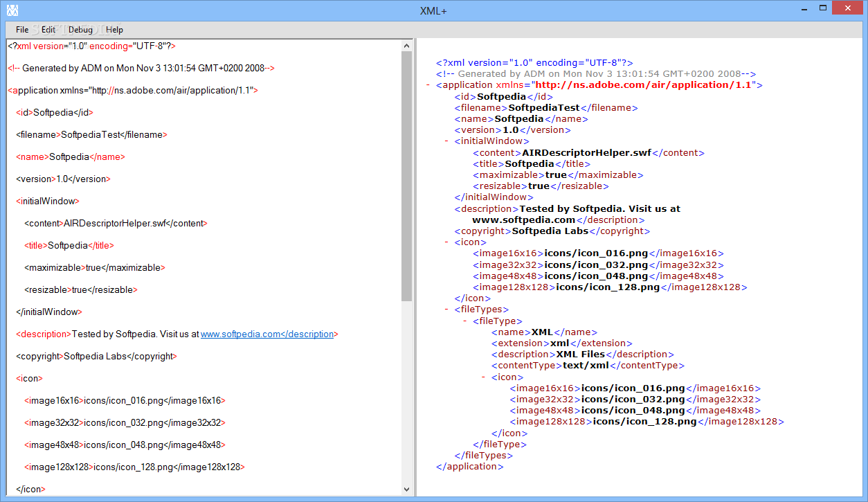Click the copyright Softpedia Labs line in editor
868x502 pixels.
pos(96,357)
